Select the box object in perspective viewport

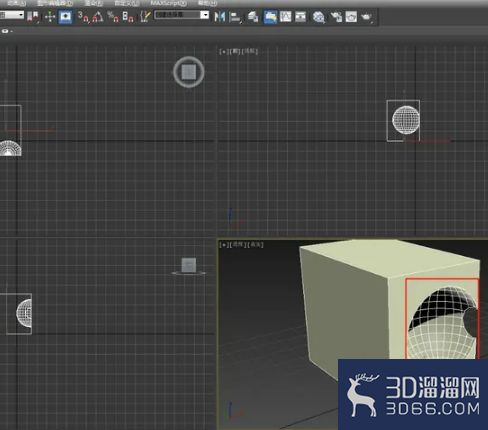pyautogui.click(x=347, y=310)
